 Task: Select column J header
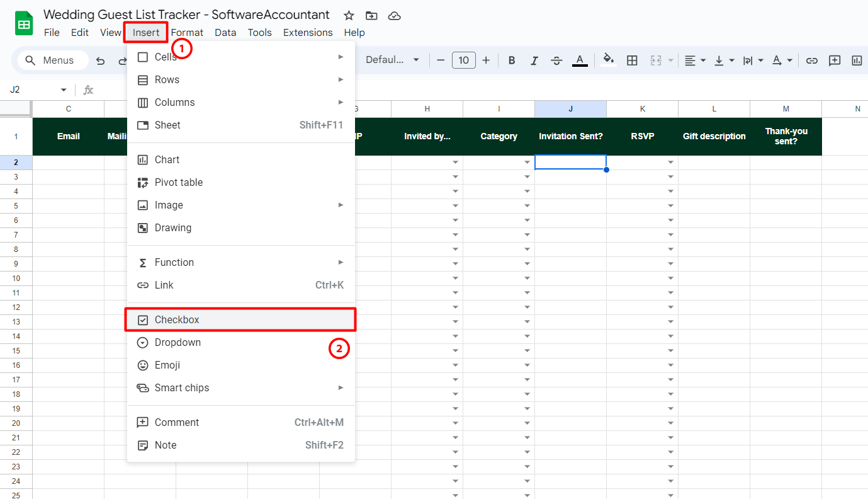click(571, 109)
